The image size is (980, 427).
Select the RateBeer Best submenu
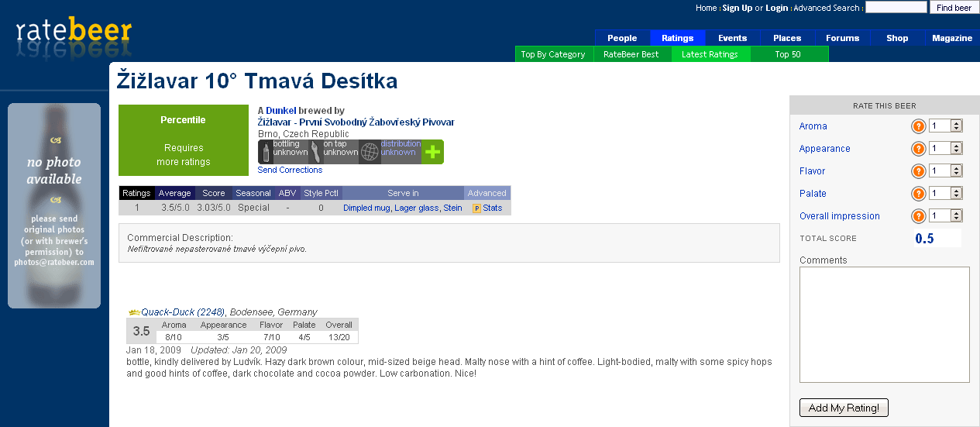tap(632, 54)
